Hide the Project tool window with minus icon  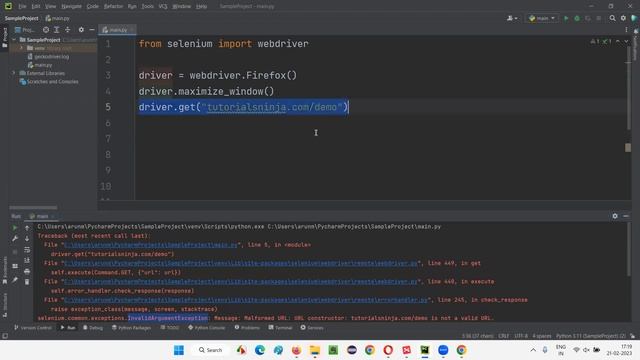(x=92, y=30)
